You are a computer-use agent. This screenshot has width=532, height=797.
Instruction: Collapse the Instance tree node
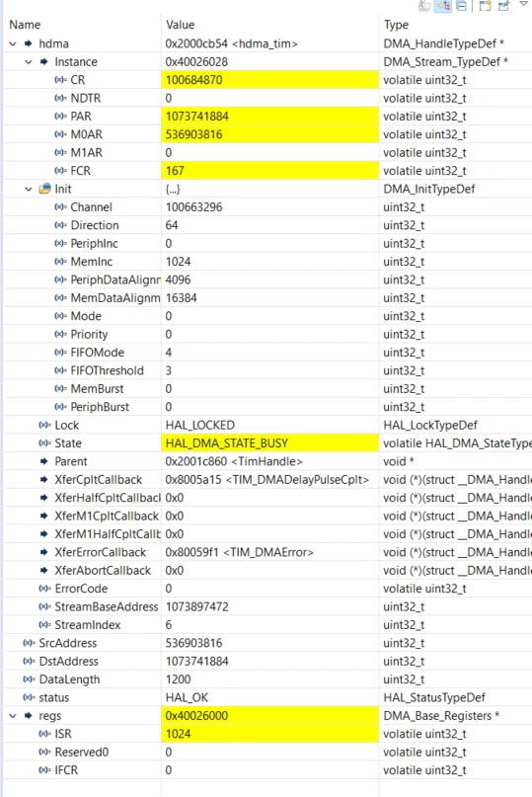(x=29, y=62)
